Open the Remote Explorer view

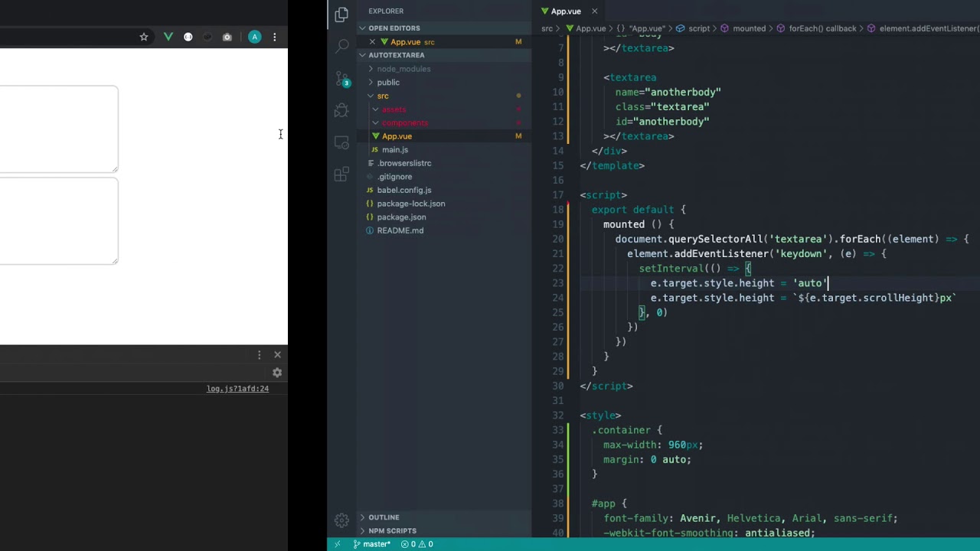pyautogui.click(x=341, y=142)
